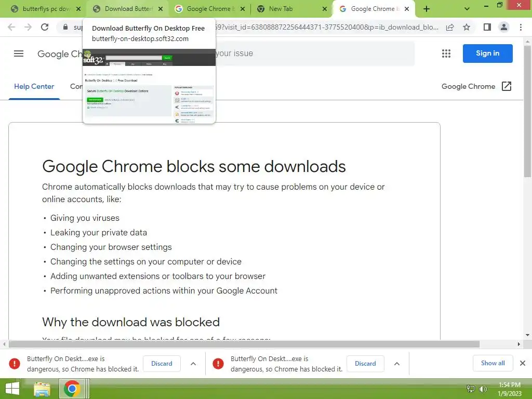Open Google Chrome external link icon
532x399 pixels.
coord(506,86)
